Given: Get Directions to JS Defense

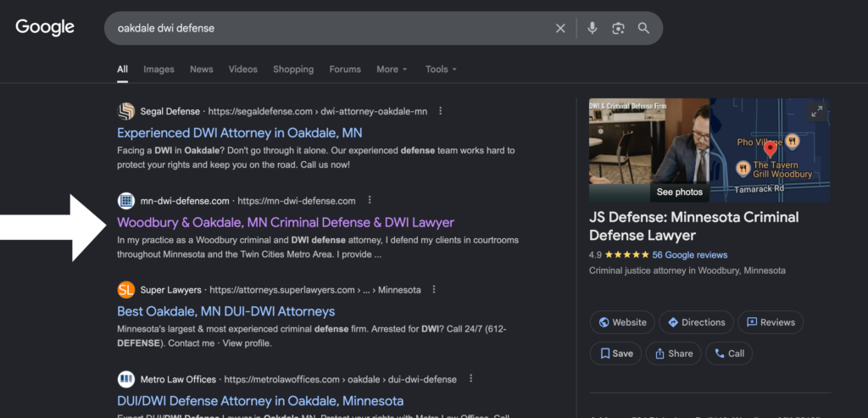Looking at the screenshot, I should (696, 322).
